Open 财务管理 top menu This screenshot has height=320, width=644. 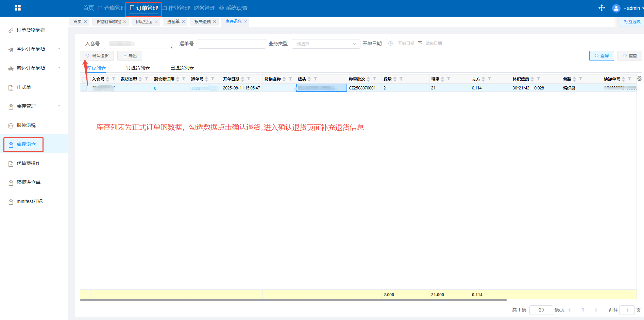pos(204,8)
